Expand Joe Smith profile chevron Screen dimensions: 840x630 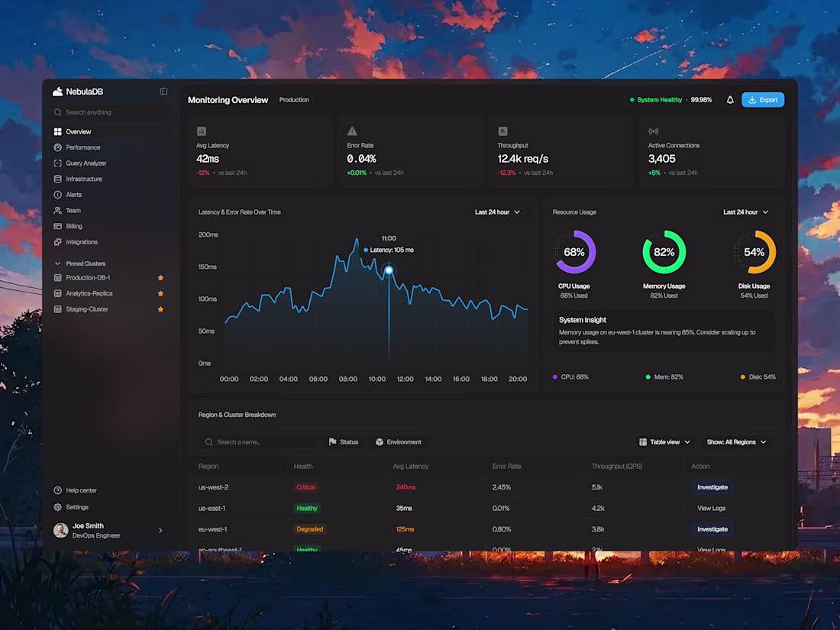160,531
